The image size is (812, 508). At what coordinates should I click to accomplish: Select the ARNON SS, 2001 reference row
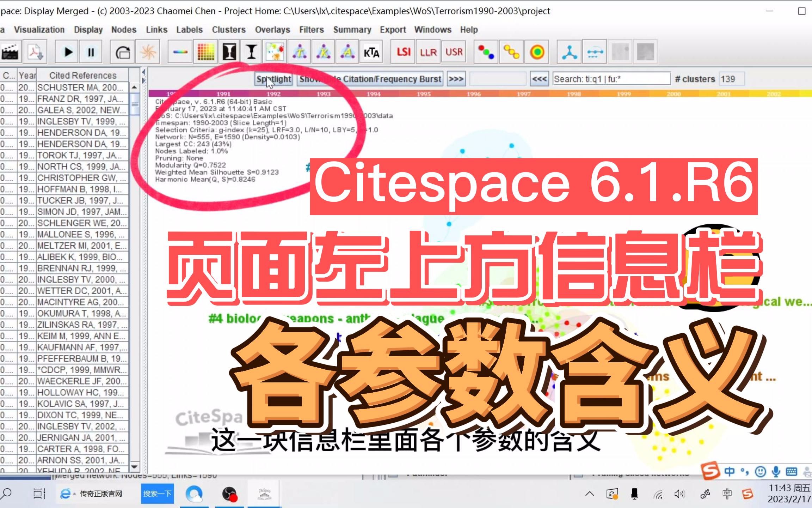[x=64, y=460]
